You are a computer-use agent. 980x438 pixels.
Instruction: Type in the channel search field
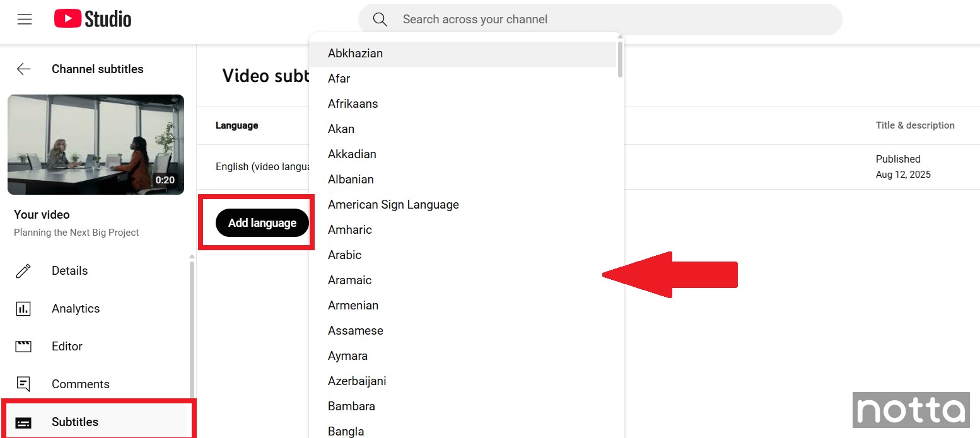point(599,20)
